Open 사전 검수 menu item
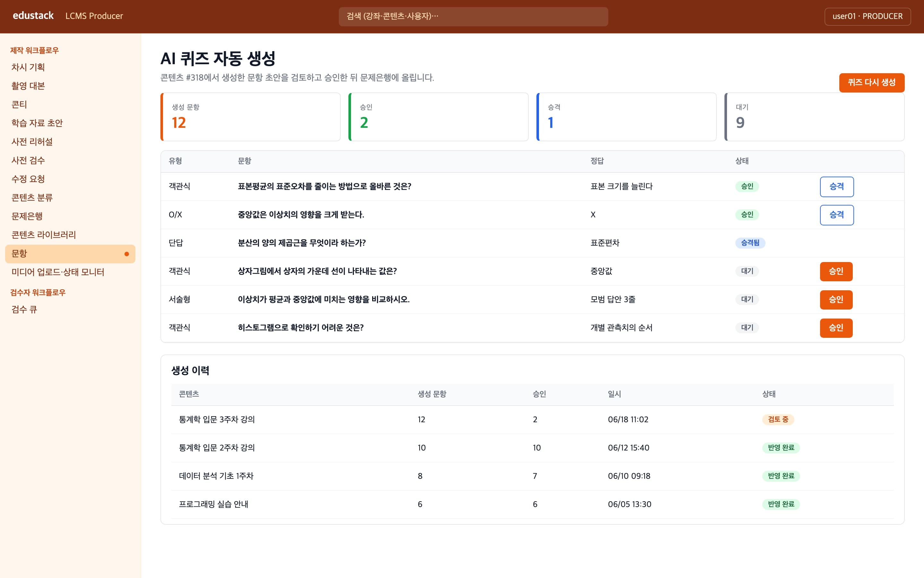Screen dimensions: 924x578 [x=70, y=161]
